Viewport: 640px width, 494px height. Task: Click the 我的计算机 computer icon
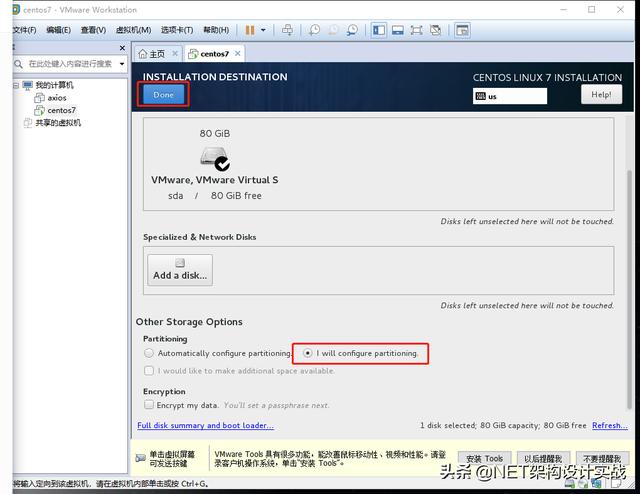(27, 85)
